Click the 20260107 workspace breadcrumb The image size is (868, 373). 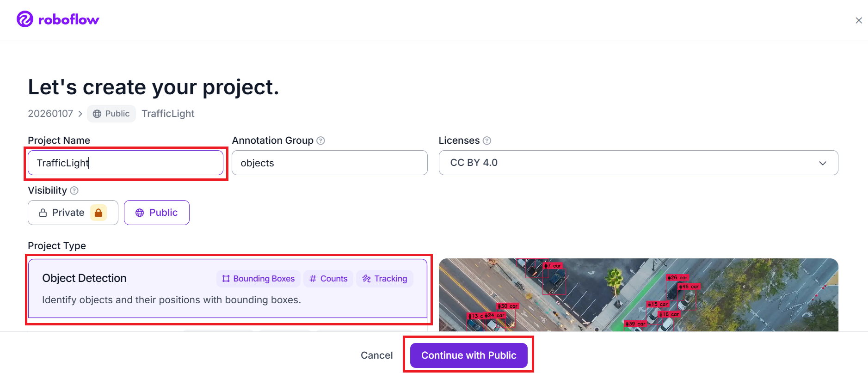click(x=50, y=114)
